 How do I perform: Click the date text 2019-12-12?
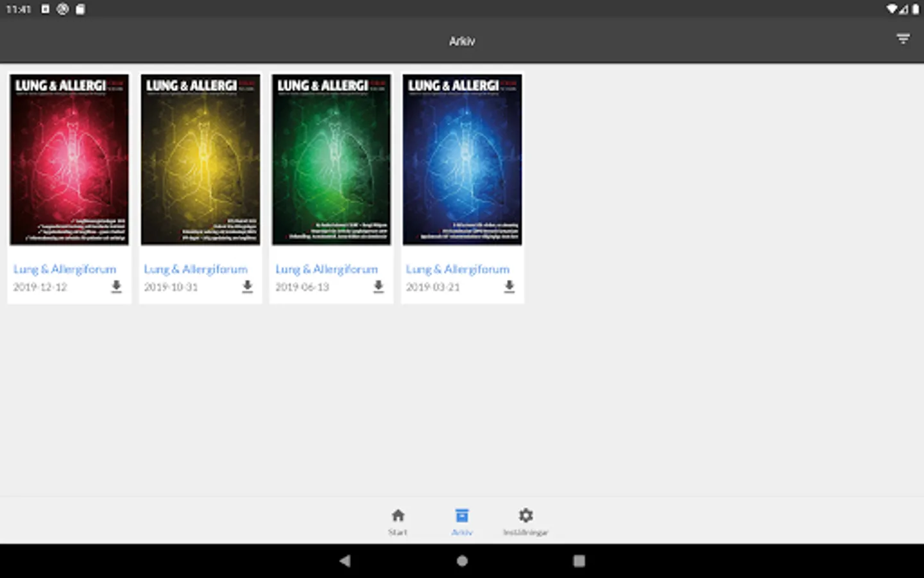click(x=40, y=287)
